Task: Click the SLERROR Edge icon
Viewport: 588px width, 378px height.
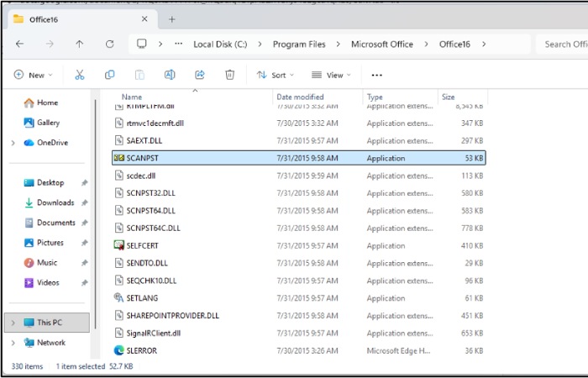Action: pos(119,350)
